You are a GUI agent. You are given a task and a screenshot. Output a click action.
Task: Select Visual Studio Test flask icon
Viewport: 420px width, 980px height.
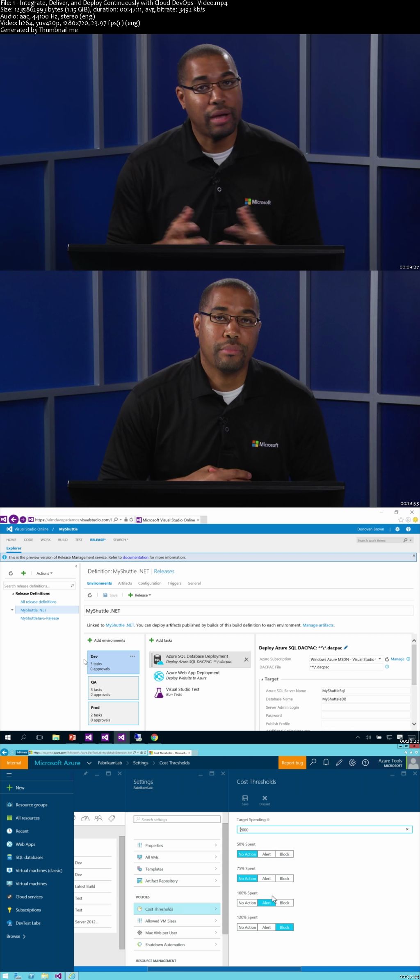pyautogui.click(x=158, y=692)
